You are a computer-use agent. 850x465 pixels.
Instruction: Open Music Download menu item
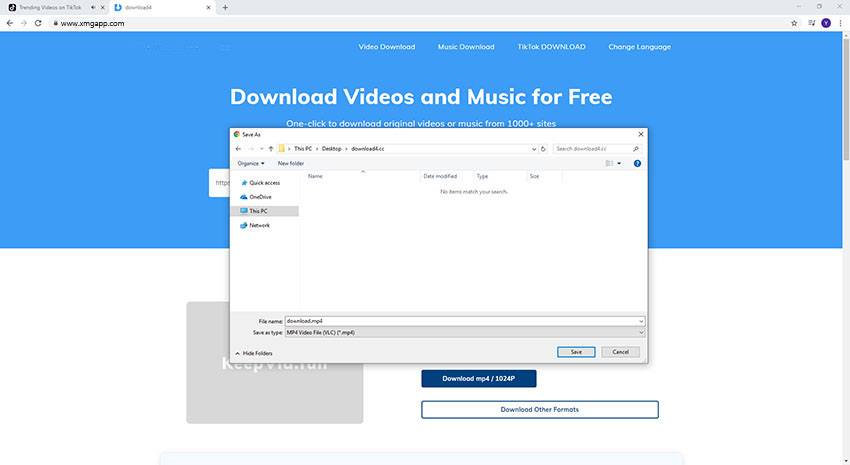coord(466,47)
